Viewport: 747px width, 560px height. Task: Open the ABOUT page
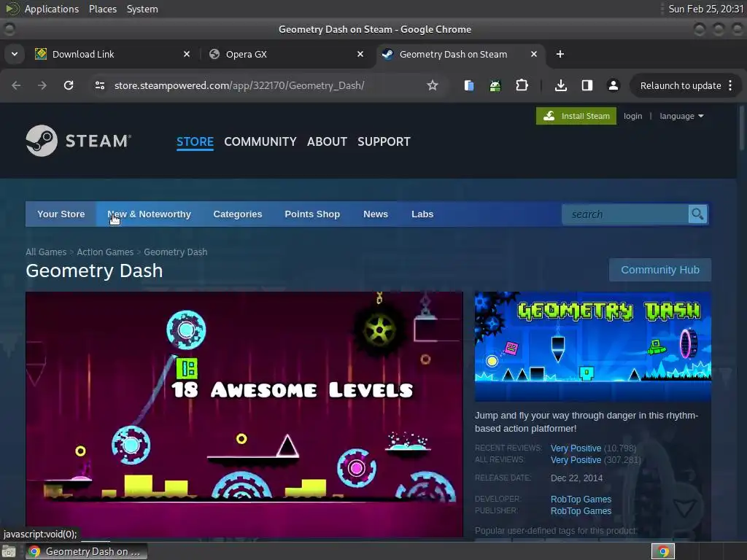[x=327, y=141]
